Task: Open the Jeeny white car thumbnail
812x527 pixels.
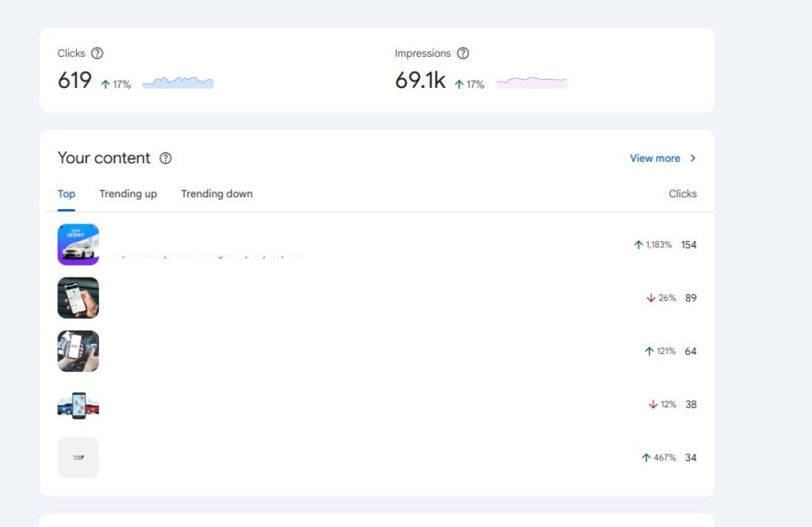Action: [79, 244]
